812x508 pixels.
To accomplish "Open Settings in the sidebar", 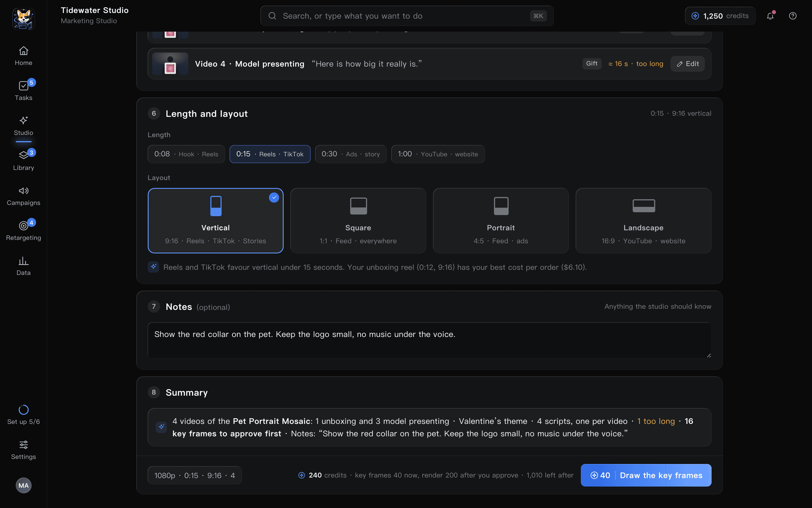I will pos(23,450).
